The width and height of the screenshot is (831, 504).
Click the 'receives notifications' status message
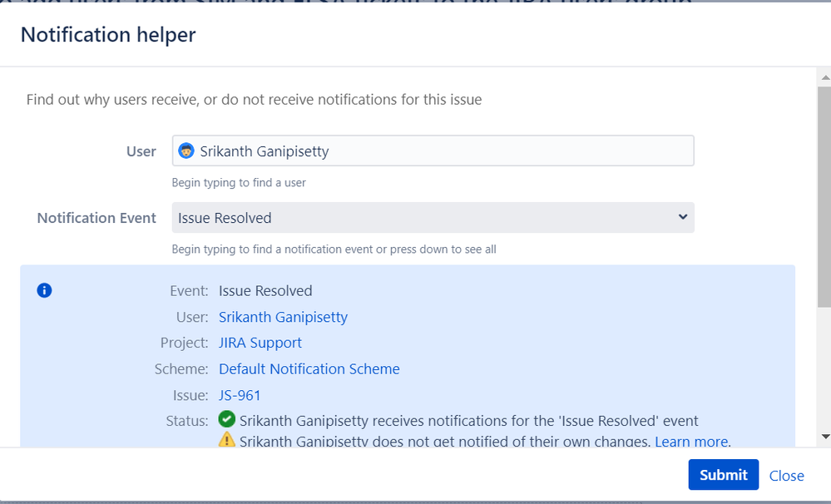469,421
